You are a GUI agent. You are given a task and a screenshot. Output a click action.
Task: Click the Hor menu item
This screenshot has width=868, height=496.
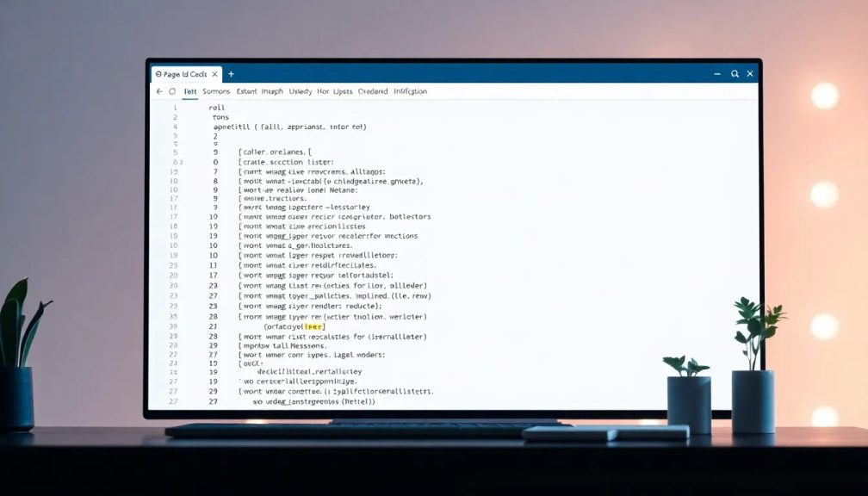(323, 91)
